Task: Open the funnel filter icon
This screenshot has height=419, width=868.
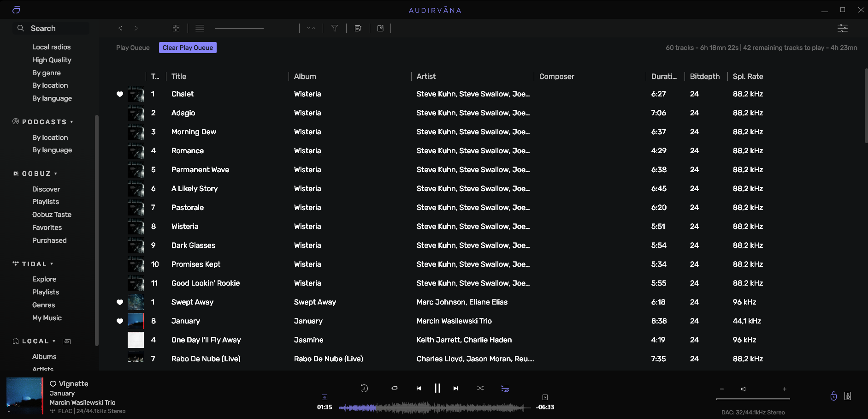Action: (335, 28)
